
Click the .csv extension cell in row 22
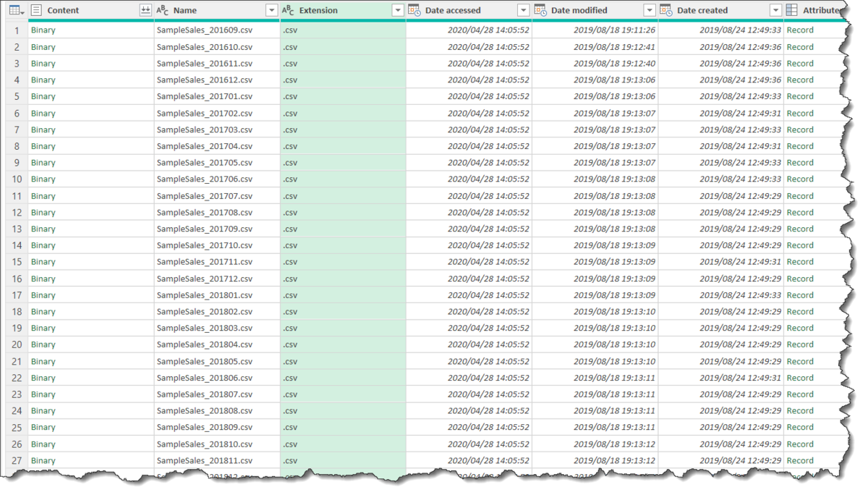[343, 378]
